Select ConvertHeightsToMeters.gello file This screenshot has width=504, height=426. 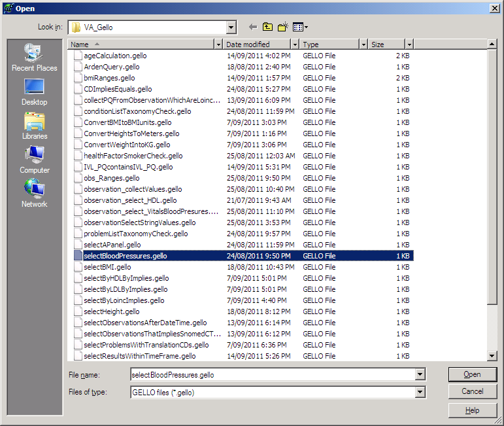(131, 133)
